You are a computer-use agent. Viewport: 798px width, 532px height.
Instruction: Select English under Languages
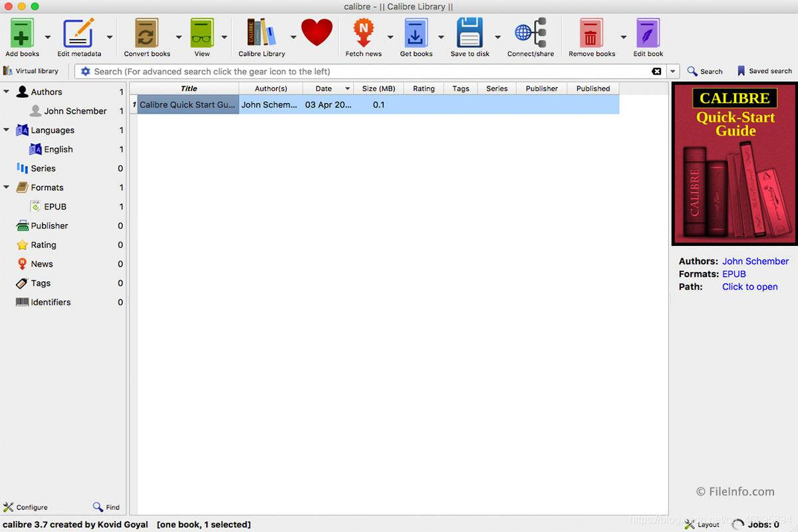pos(59,150)
